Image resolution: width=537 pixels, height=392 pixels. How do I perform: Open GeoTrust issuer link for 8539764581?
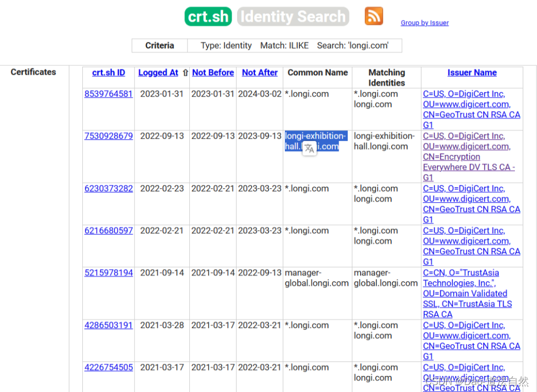pyautogui.click(x=471, y=109)
